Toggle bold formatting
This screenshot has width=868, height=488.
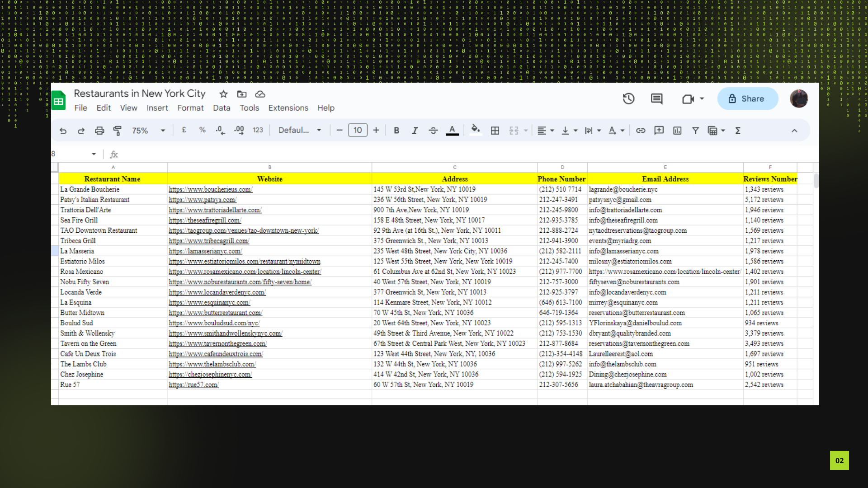(396, 131)
